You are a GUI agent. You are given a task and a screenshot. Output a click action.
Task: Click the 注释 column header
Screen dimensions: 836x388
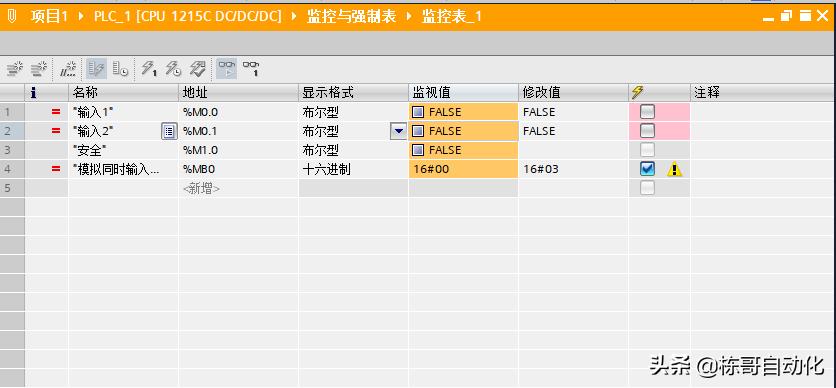click(x=763, y=93)
